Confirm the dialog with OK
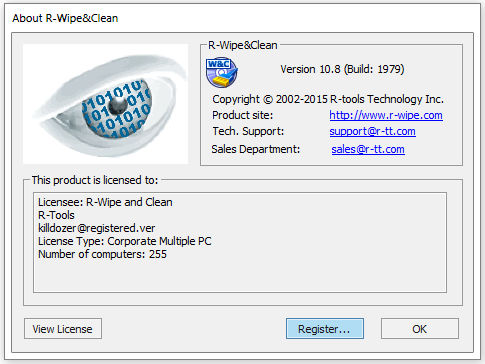Image resolution: width=485 pixels, height=364 pixels. pos(420,329)
